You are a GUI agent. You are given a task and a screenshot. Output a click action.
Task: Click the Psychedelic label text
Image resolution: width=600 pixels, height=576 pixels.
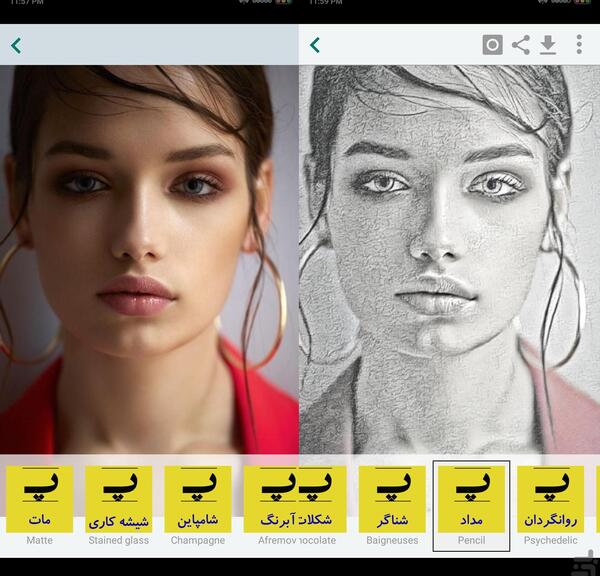coord(550,540)
